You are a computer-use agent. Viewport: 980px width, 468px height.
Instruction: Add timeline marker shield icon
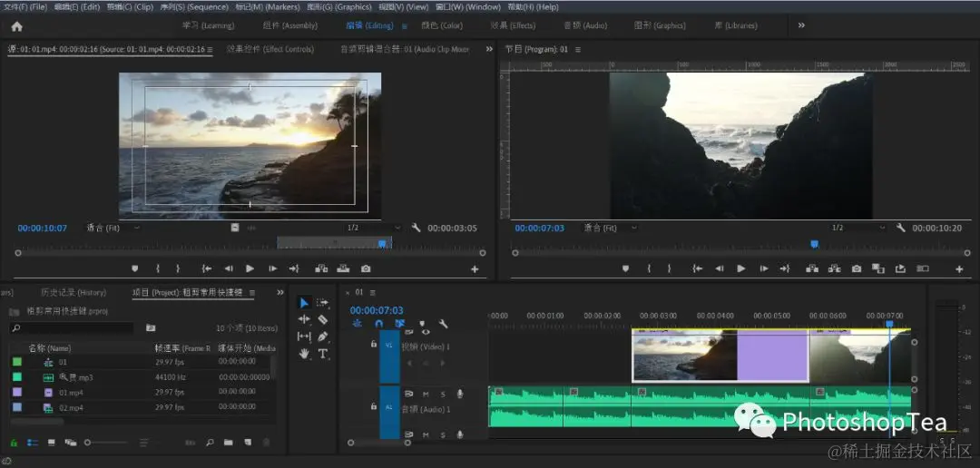423,324
